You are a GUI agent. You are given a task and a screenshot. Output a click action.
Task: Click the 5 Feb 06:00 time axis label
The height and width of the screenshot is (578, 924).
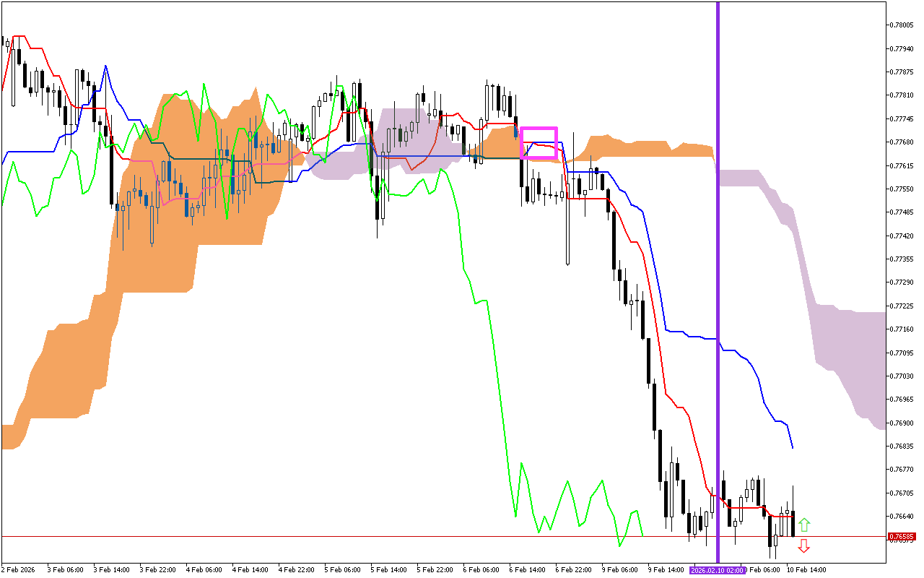tap(342, 570)
